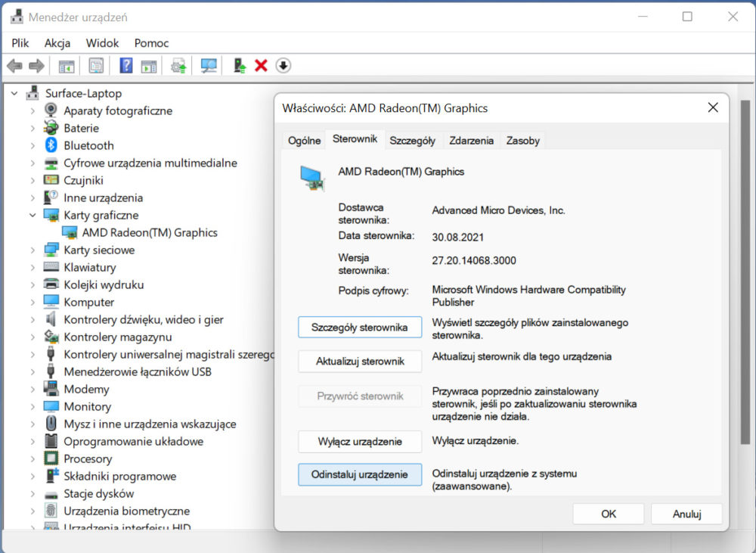Expand the Stacje dysków node
Viewport: 756px width, 553px height.
33,494
